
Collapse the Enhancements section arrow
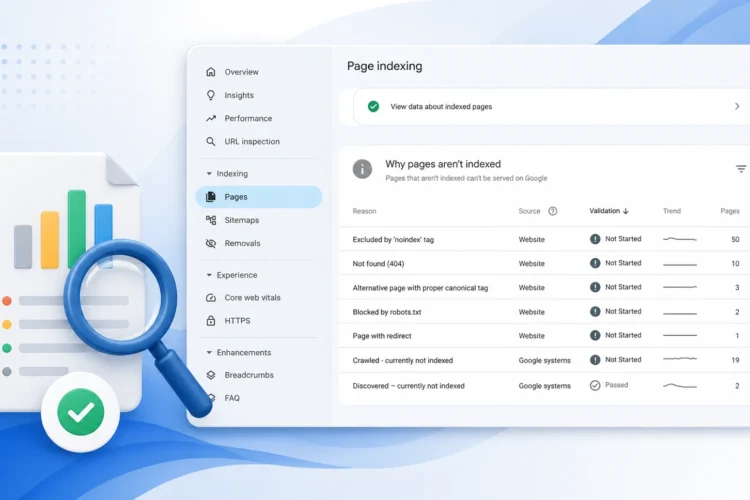(209, 353)
